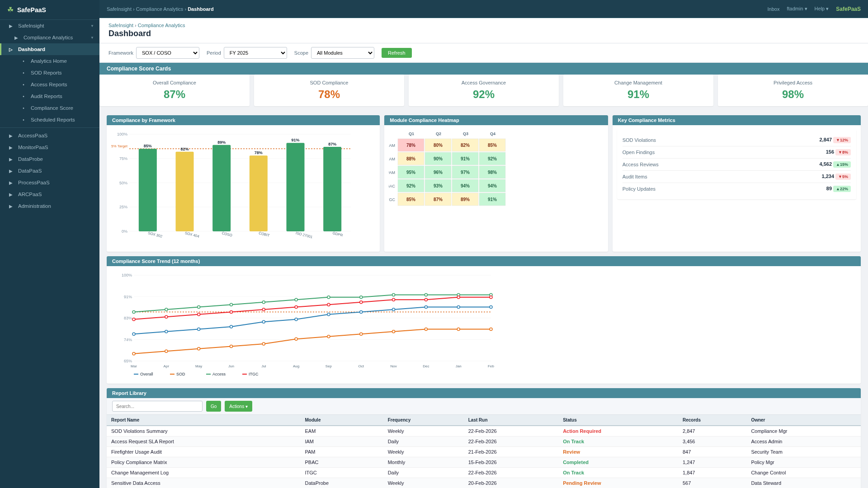Click the Report Library search field
Viewport: 868px width, 488px height.
[x=157, y=406]
